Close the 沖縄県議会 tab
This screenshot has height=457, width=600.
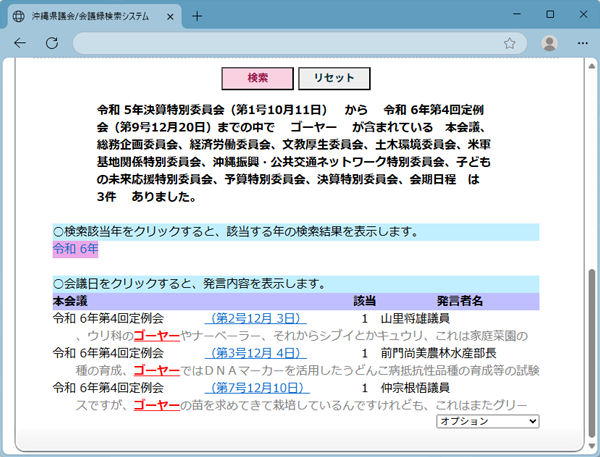click(x=170, y=16)
